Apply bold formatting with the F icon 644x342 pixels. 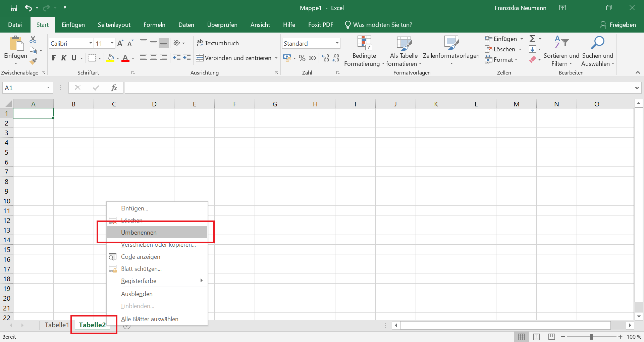(x=54, y=58)
